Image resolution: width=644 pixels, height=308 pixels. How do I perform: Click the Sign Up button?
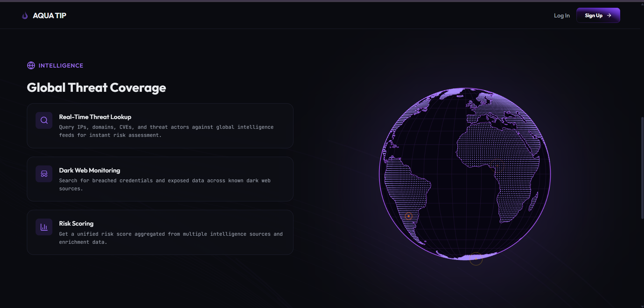click(x=598, y=15)
